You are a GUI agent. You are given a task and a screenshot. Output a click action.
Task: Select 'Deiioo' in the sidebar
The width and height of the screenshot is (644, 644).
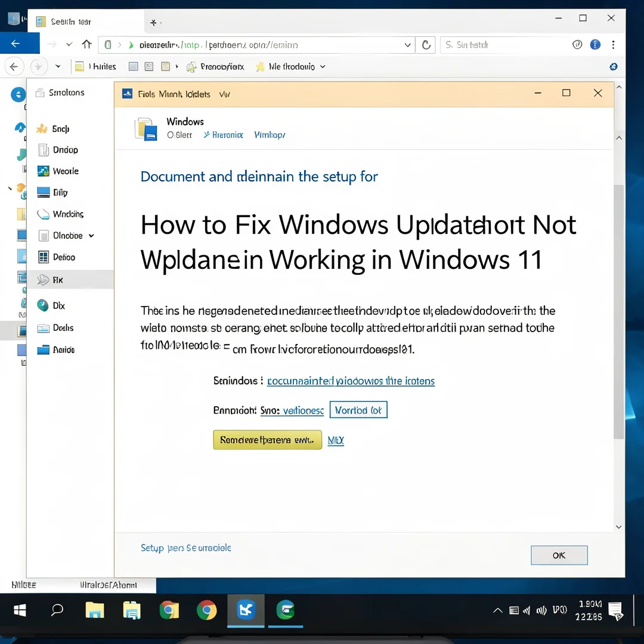coord(57,257)
